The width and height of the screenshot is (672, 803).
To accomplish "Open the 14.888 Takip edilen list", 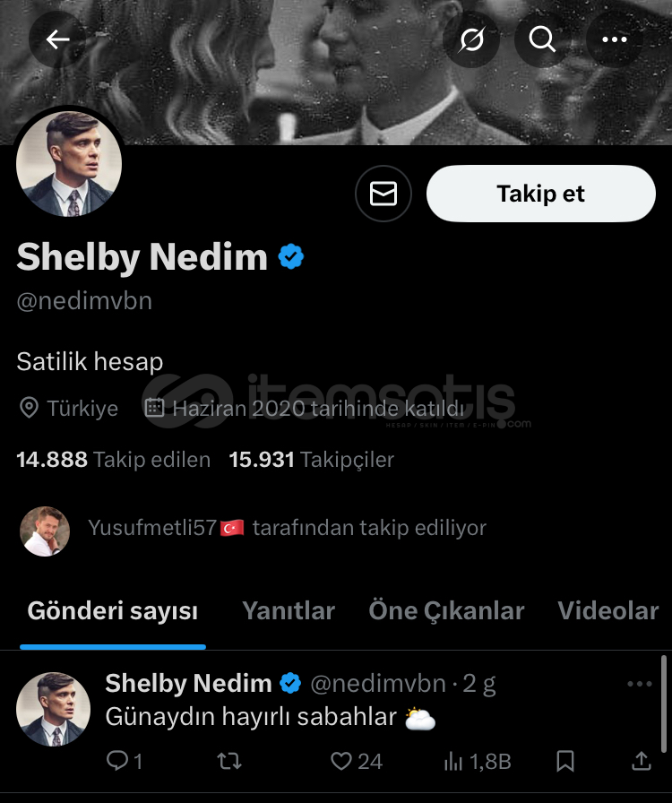I will point(113,460).
